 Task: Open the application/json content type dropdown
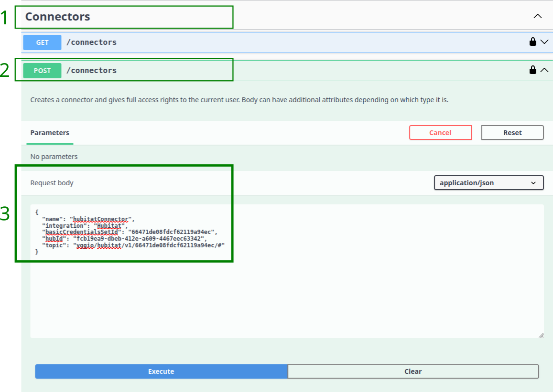coord(488,183)
